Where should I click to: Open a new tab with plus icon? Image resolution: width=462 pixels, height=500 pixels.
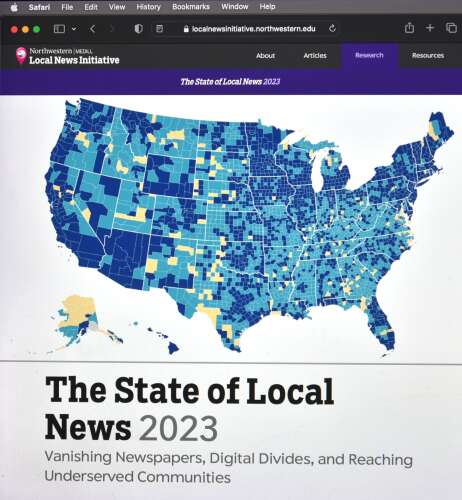430,28
